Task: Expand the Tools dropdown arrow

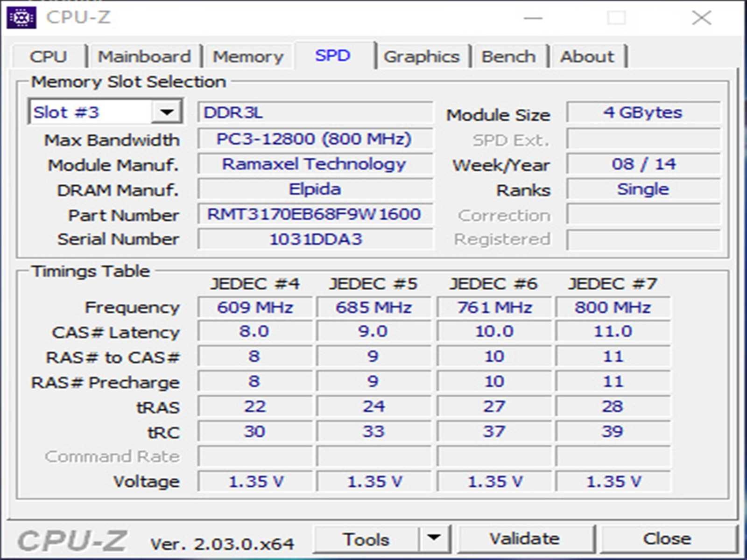Action: click(434, 539)
